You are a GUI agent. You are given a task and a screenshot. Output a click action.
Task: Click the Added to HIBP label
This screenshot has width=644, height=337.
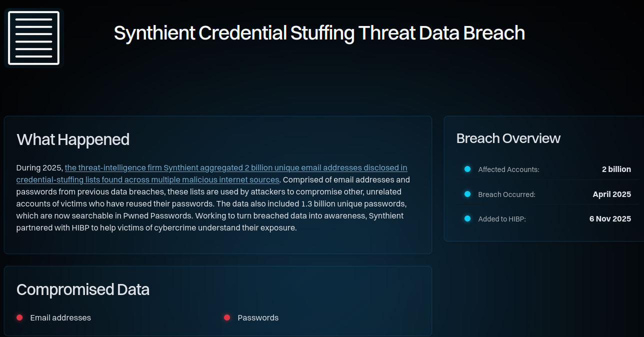502,219
